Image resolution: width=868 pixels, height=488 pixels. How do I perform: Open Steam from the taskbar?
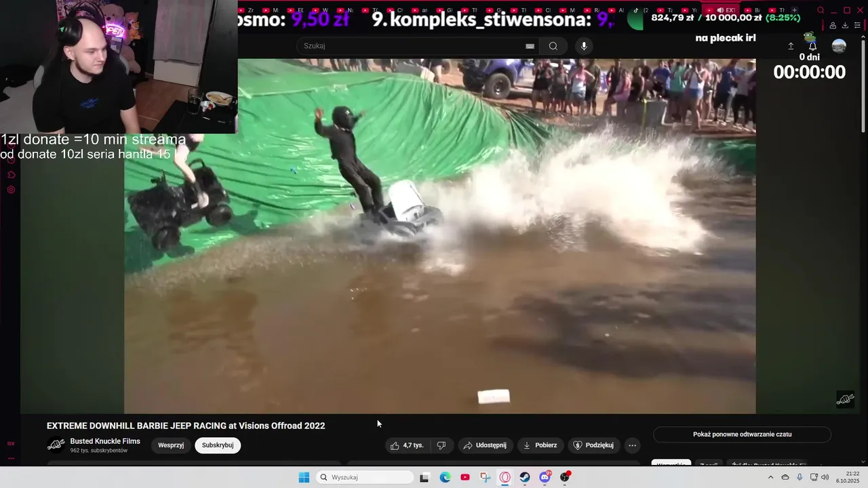point(525,477)
